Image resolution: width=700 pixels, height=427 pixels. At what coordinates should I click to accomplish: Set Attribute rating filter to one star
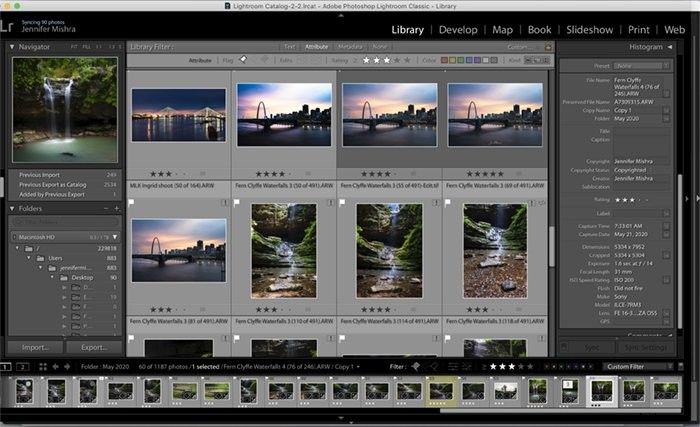click(x=366, y=60)
